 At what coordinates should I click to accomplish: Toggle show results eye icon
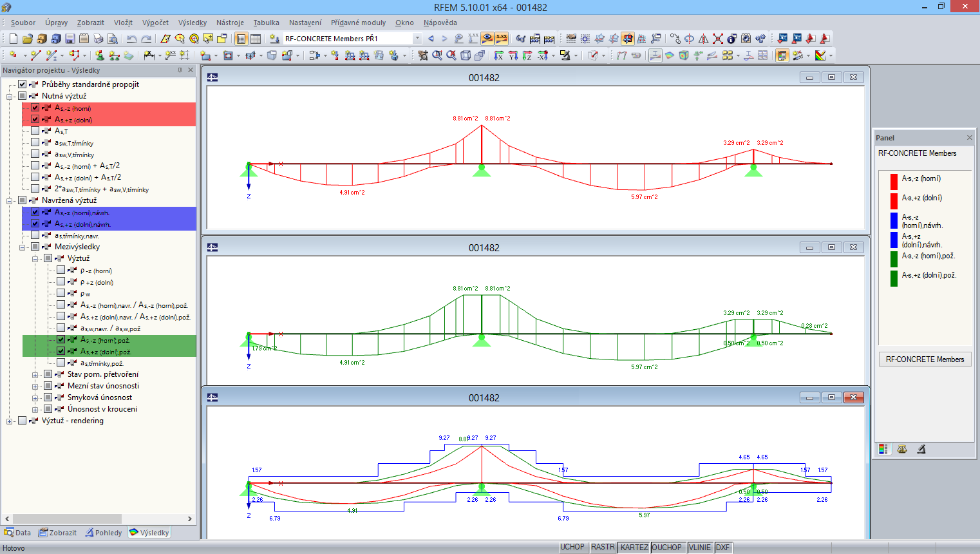click(487, 39)
